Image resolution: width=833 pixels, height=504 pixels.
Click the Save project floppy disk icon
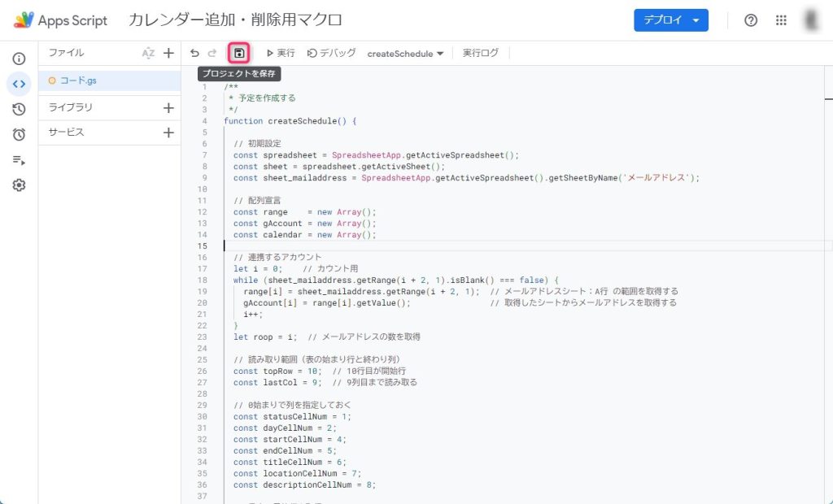point(238,54)
